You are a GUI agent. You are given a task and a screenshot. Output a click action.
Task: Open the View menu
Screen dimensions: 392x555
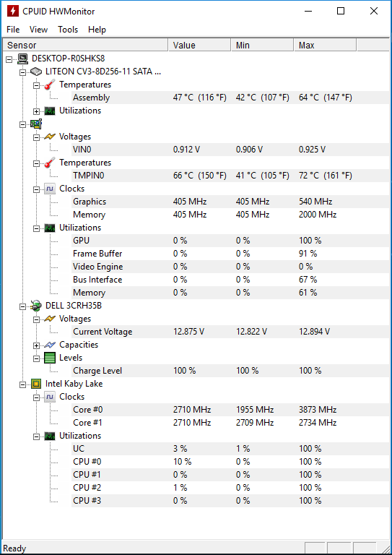click(x=38, y=30)
